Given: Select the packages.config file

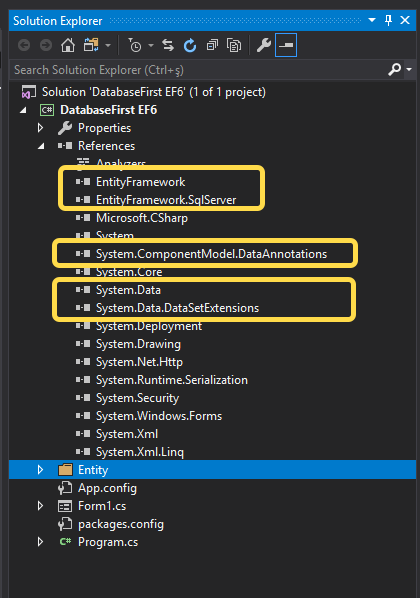Looking at the screenshot, I should (x=121, y=524).
